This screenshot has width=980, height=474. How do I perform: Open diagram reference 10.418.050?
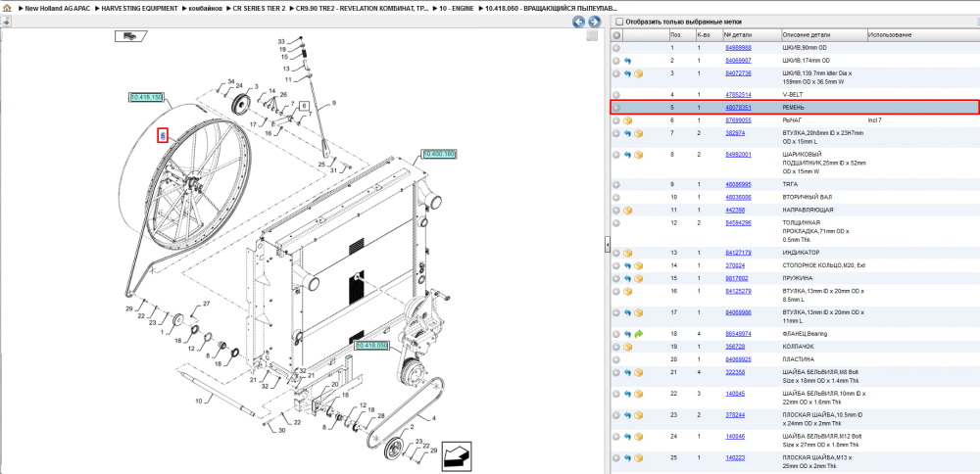point(371,345)
